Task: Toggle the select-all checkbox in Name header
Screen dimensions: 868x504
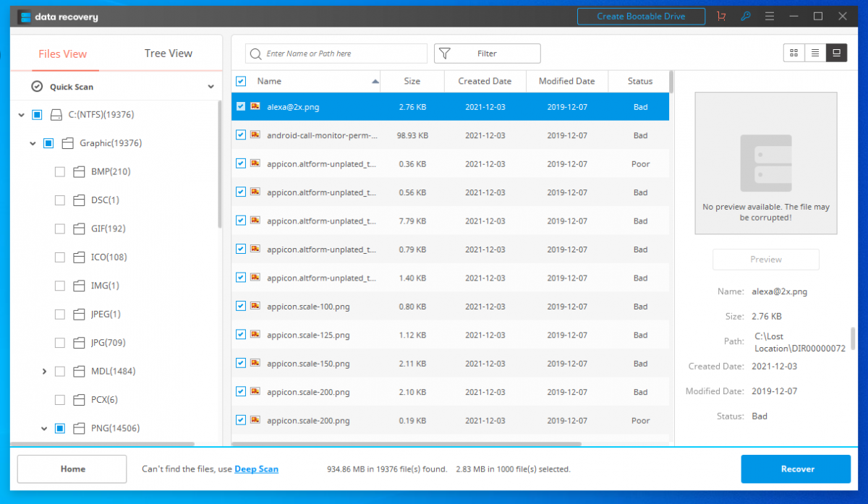Action: pyautogui.click(x=241, y=81)
